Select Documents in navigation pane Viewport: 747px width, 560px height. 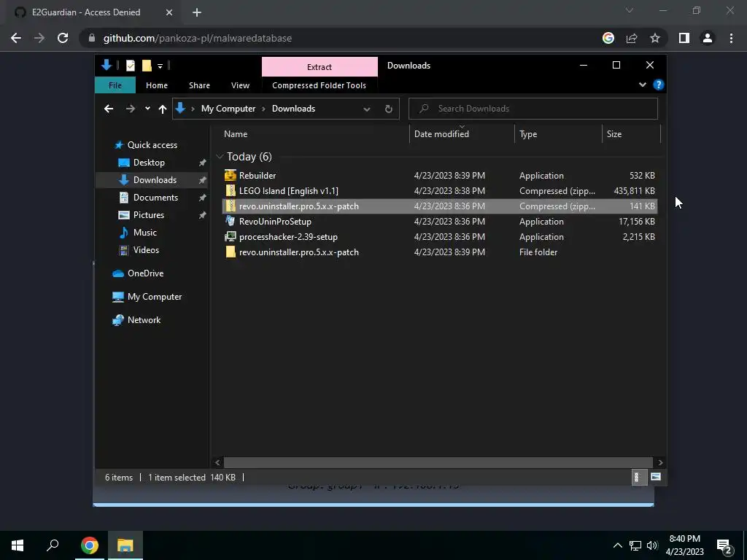click(x=155, y=197)
